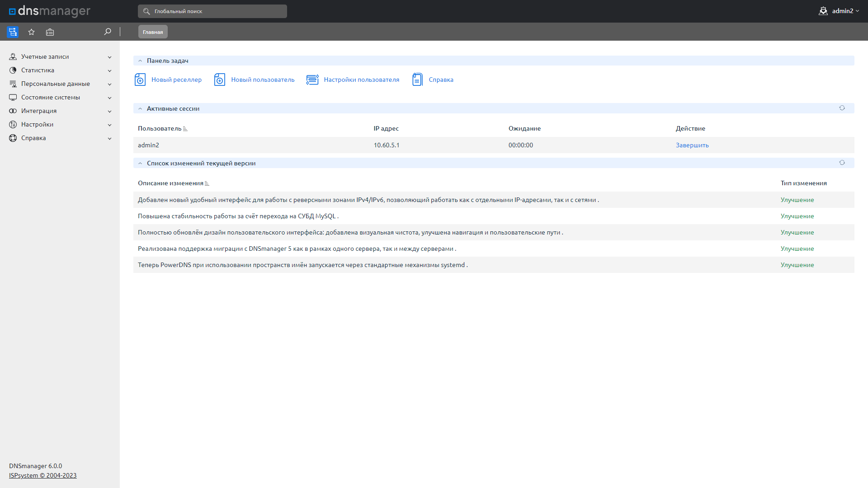
Task: Click the menu tree icon in sidebar toolbar
Action: point(13,32)
